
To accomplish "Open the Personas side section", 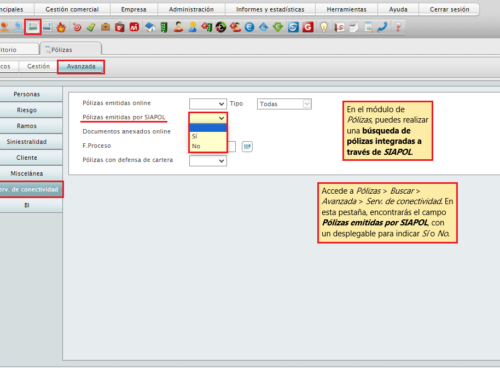I will coord(31,94).
